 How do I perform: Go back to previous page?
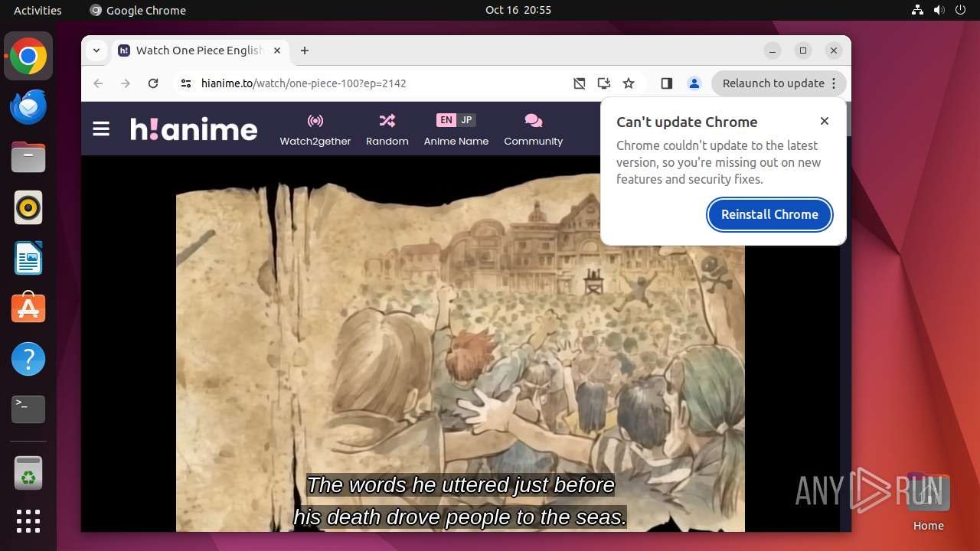tap(98, 83)
